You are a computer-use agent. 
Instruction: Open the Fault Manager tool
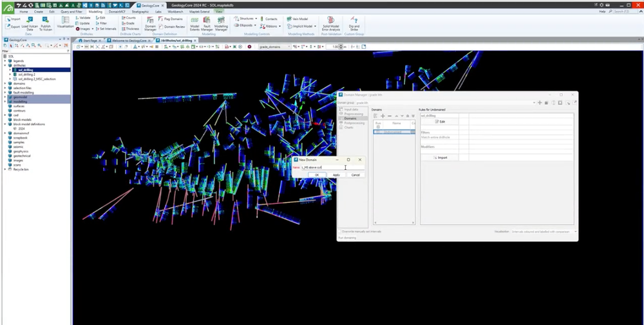pos(207,24)
